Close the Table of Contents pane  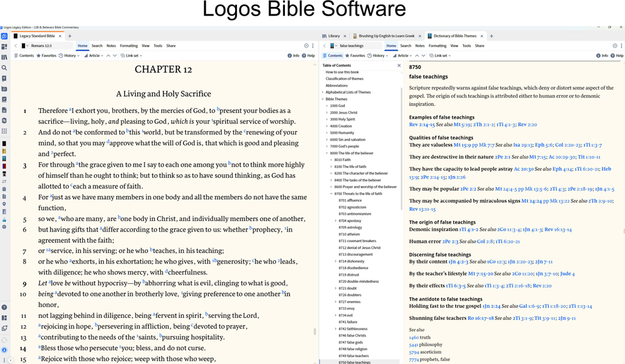click(x=399, y=66)
